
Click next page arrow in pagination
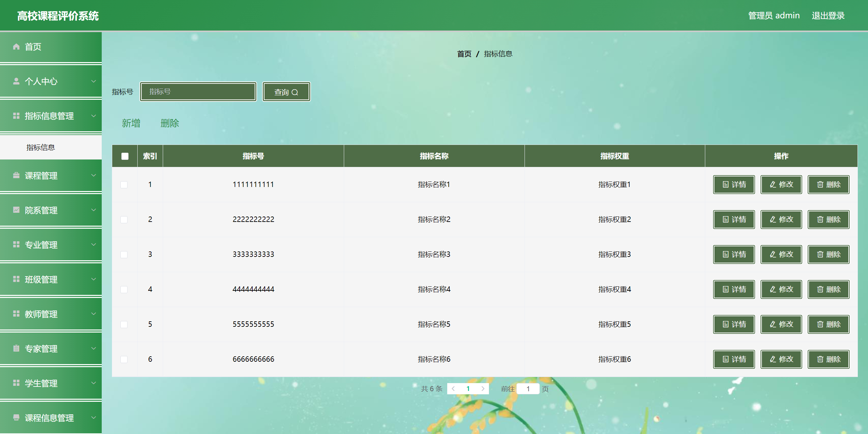(483, 389)
